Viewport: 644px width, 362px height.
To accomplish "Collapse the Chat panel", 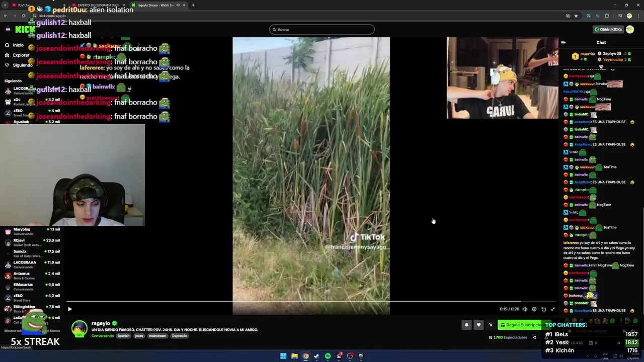I will point(563,43).
